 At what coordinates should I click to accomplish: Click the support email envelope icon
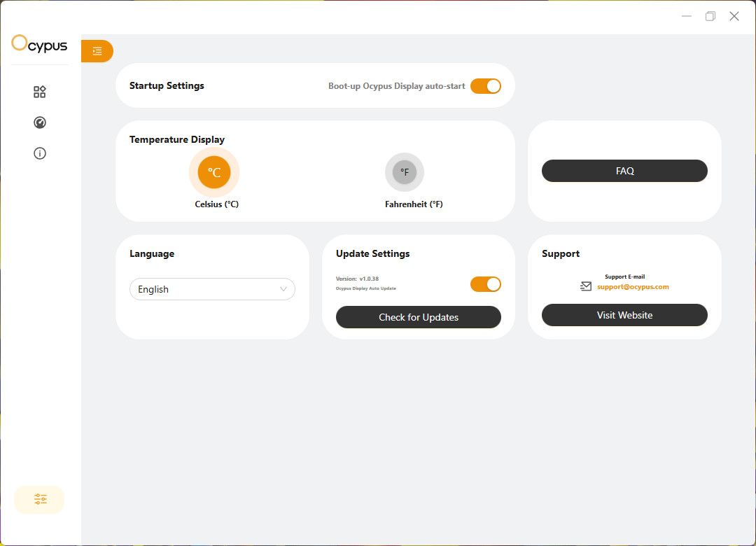[586, 286]
